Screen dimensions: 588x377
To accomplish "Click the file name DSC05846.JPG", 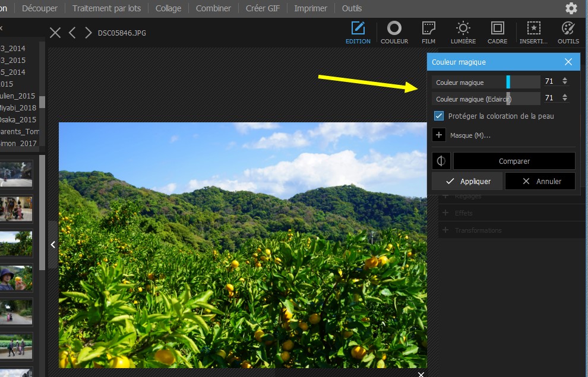I will [122, 33].
